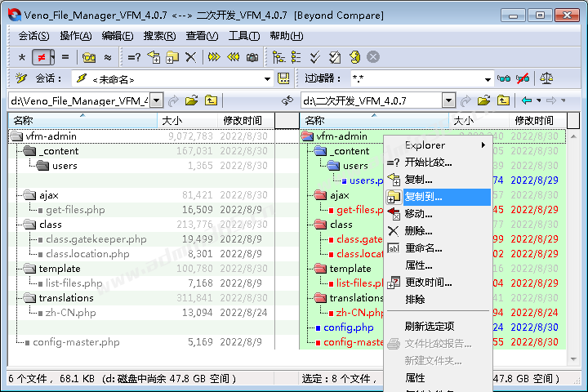Choose 删除... from the context menu
Viewport: 588px width, 392px height.
pos(438,231)
